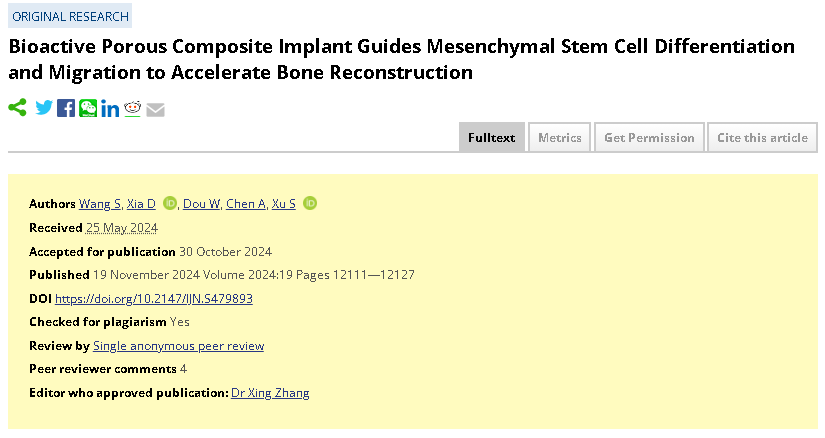825x438 pixels.
Task: Open author link Wang S
Action: tap(100, 204)
